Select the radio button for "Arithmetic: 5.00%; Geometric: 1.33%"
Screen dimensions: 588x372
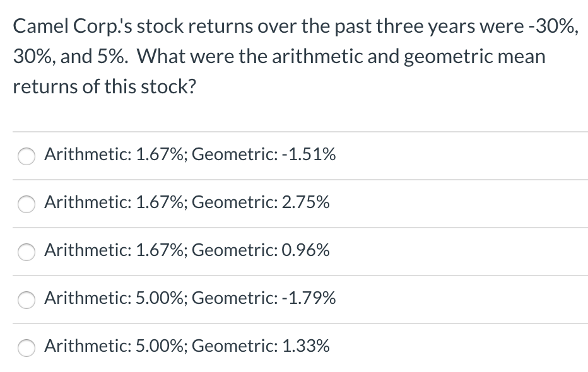click(x=26, y=347)
